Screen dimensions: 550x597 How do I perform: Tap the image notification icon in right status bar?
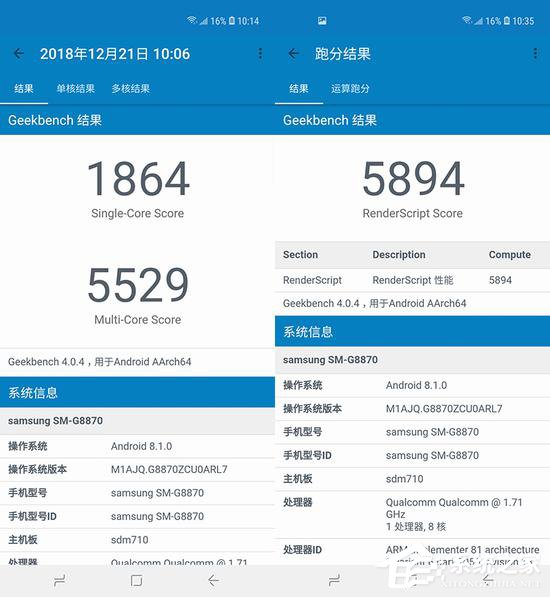tap(322, 21)
